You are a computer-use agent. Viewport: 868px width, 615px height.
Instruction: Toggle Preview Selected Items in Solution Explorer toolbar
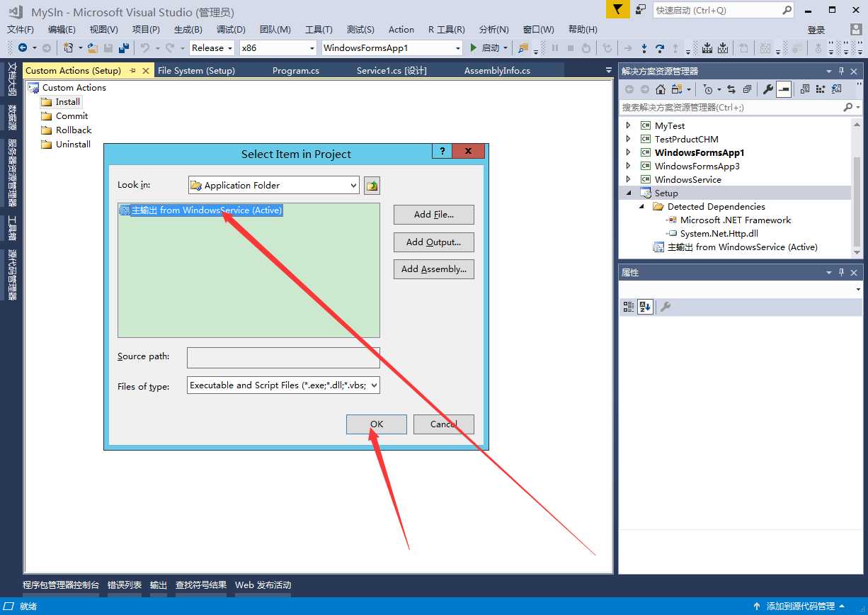tap(784, 89)
